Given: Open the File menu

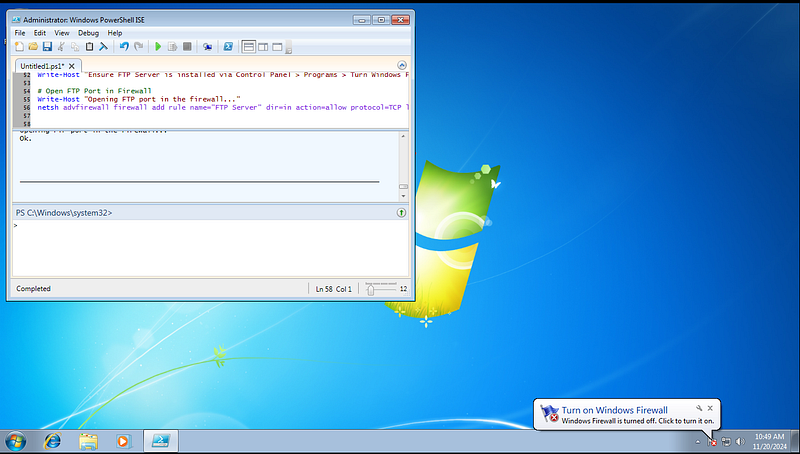Looking at the screenshot, I should point(20,33).
